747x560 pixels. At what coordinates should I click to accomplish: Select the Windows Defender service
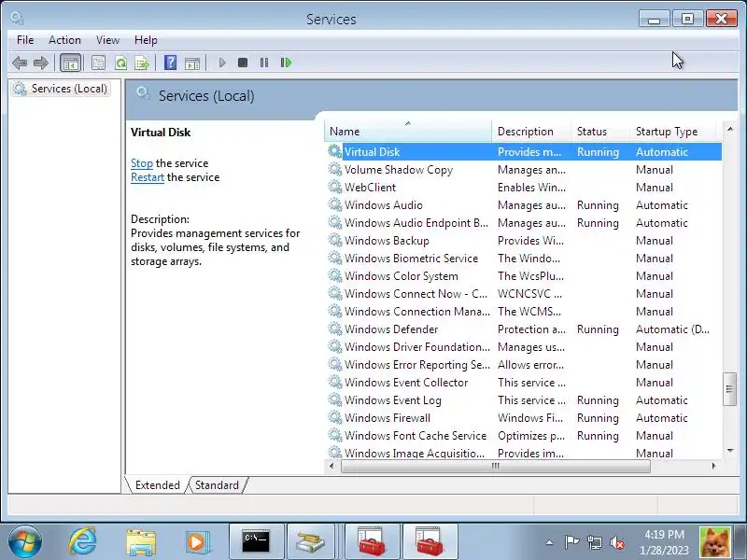523,329
